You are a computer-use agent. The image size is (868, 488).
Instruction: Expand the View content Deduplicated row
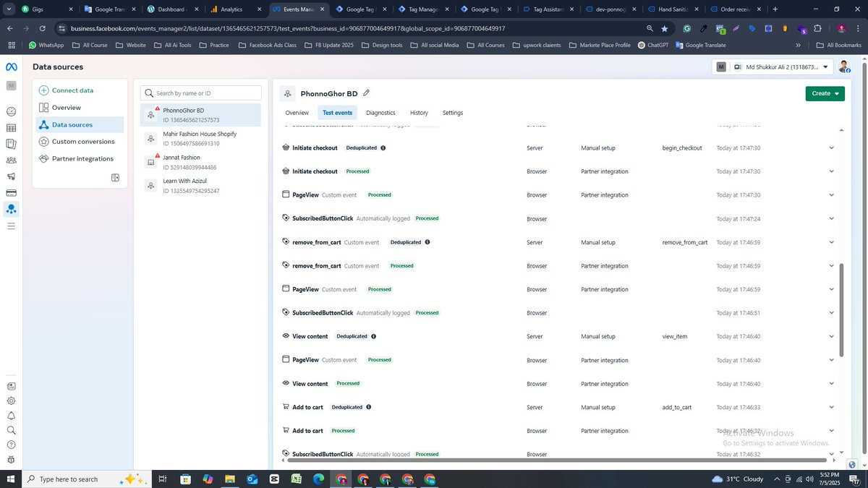click(x=831, y=336)
